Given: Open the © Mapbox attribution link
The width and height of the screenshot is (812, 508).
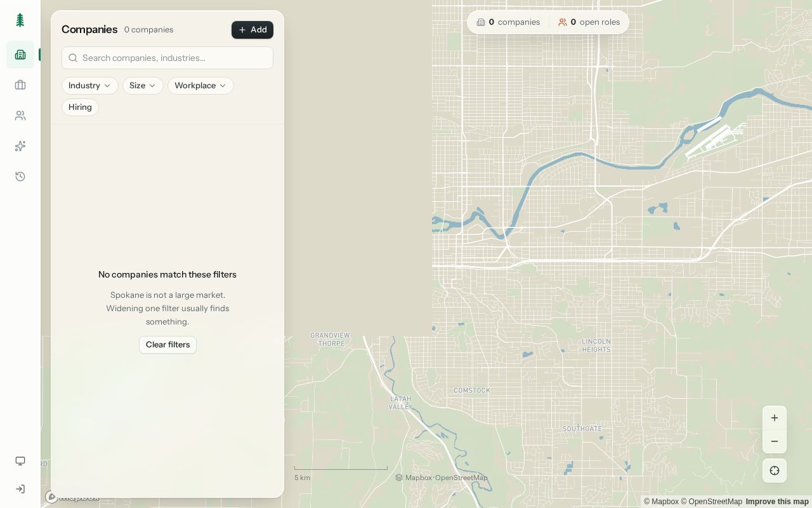Looking at the screenshot, I should 661,502.
